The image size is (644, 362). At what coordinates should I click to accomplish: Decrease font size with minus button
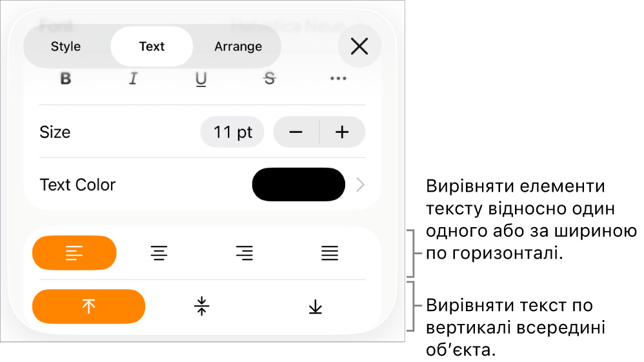tap(296, 132)
